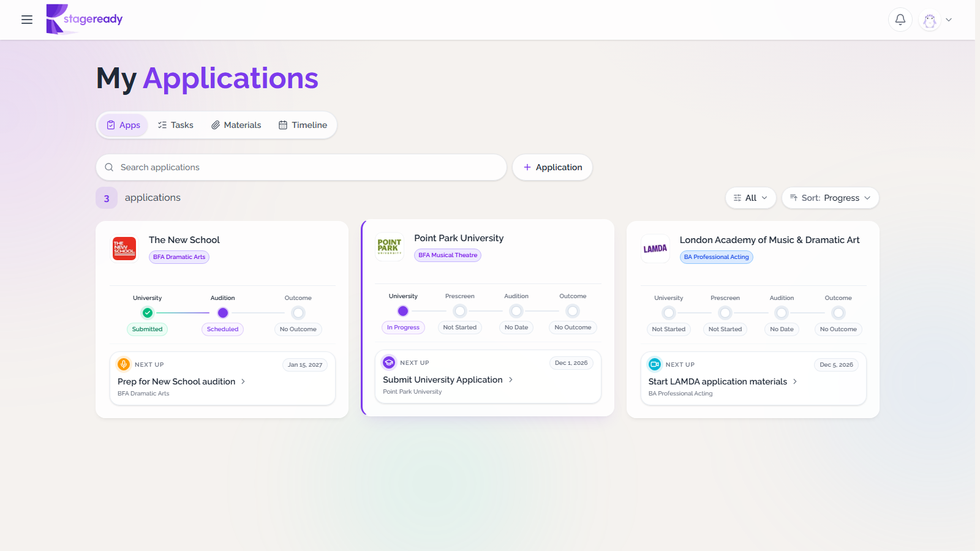The image size is (980, 551).
Task: Click LAMDA Prescreen step circle
Action: [725, 313]
